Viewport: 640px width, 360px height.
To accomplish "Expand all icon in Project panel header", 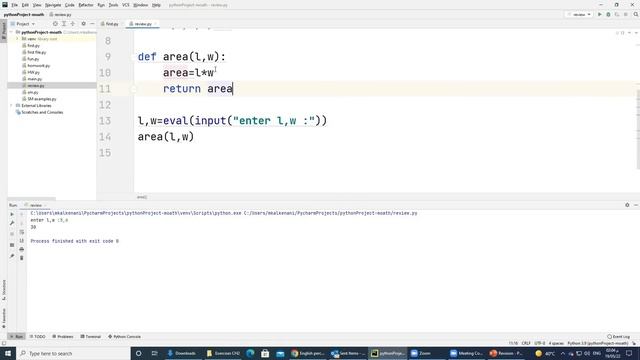I will [x=64, y=24].
